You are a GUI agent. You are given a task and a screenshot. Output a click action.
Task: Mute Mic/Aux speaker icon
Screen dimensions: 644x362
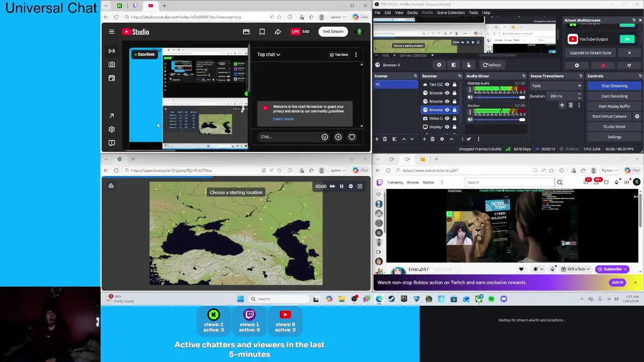[470, 120]
